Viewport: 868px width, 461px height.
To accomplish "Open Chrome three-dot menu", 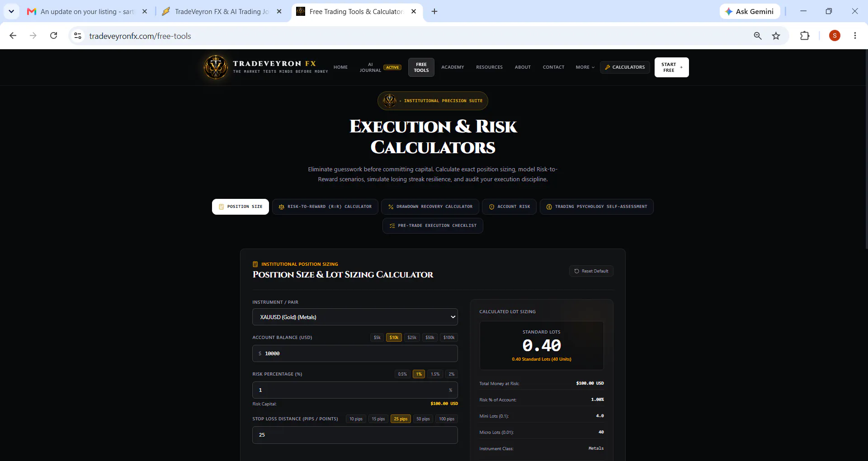I will click(855, 36).
